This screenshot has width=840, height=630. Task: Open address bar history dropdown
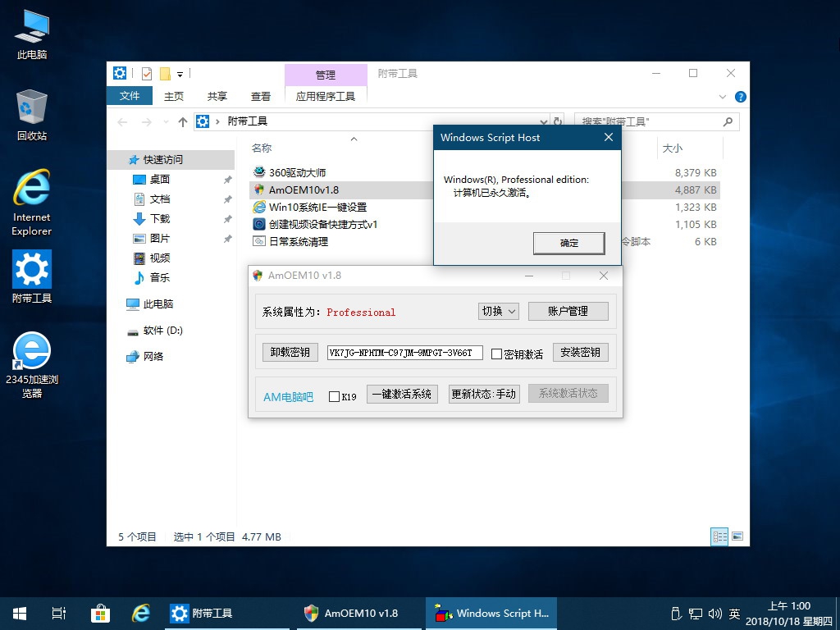[543, 122]
